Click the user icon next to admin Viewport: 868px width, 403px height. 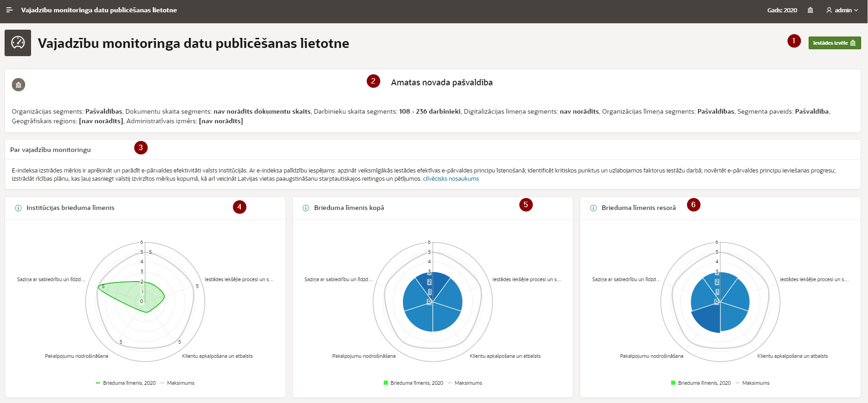829,10
